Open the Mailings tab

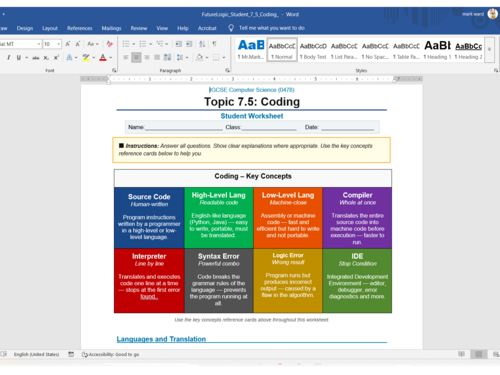[x=111, y=28]
